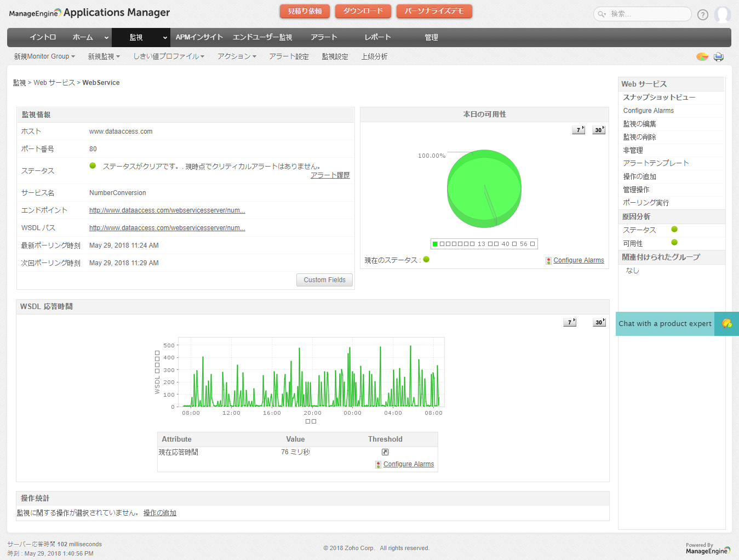The height and width of the screenshot is (560, 739).
Task: Open the アクション dropdown menu
Action: [237, 56]
